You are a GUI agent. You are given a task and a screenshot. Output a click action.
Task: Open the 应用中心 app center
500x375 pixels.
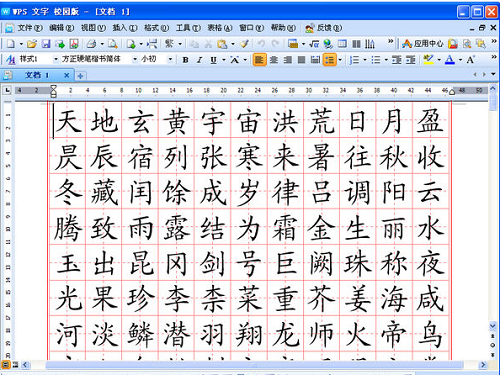(423, 44)
